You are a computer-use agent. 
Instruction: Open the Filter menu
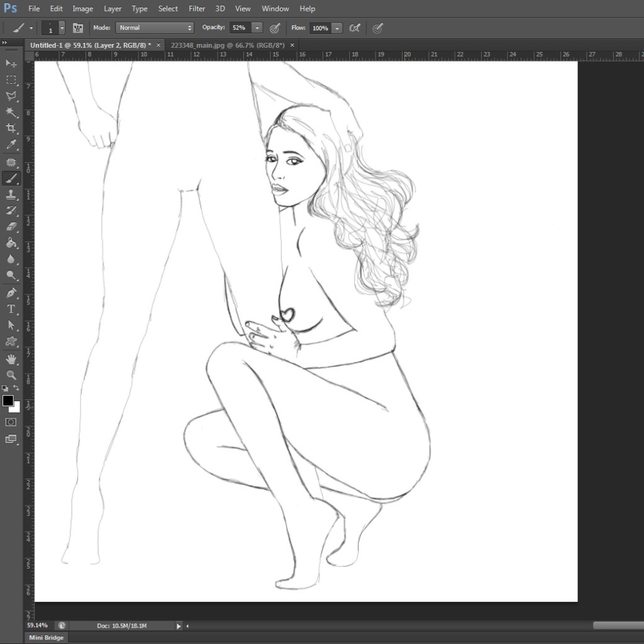[x=197, y=8]
